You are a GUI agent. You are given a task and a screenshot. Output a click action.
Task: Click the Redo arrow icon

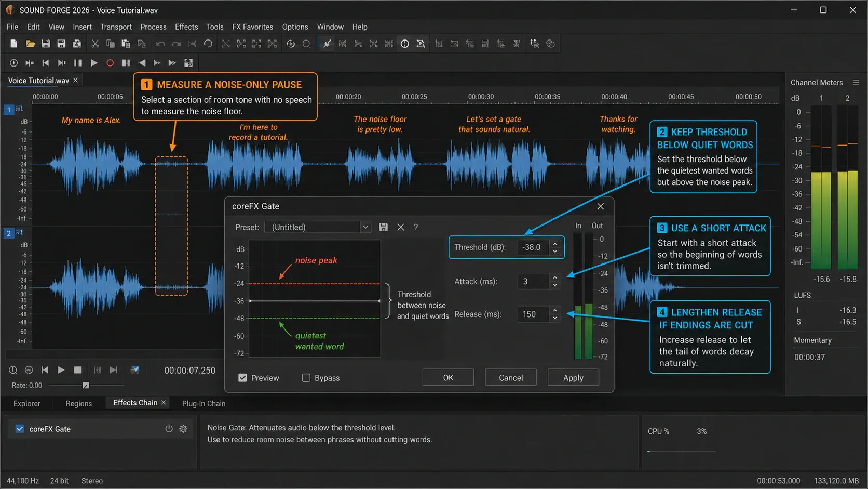[177, 44]
